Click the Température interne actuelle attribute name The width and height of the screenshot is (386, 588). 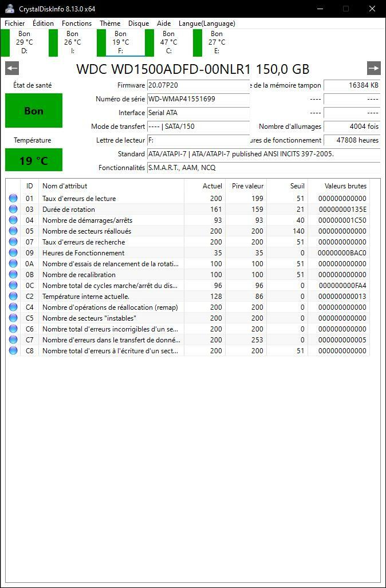(x=86, y=297)
